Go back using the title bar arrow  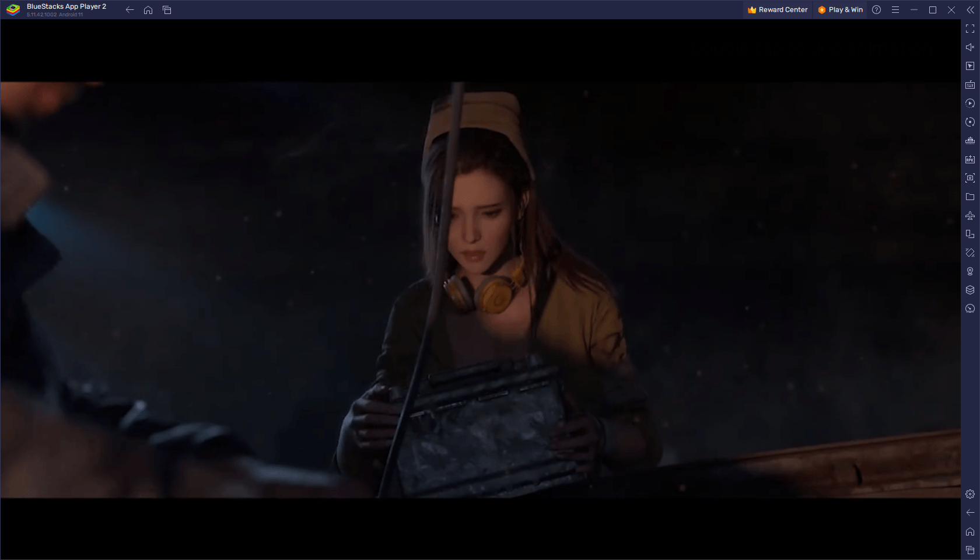click(129, 10)
